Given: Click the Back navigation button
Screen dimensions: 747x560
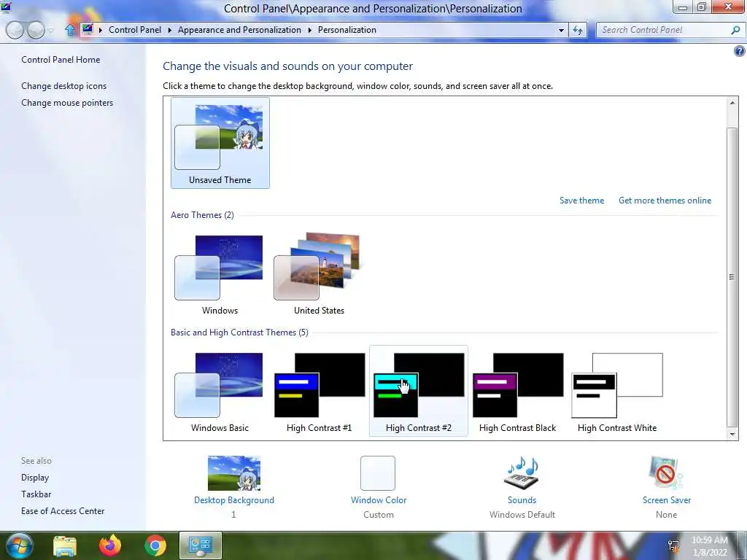Looking at the screenshot, I should pyautogui.click(x=15, y=30).
